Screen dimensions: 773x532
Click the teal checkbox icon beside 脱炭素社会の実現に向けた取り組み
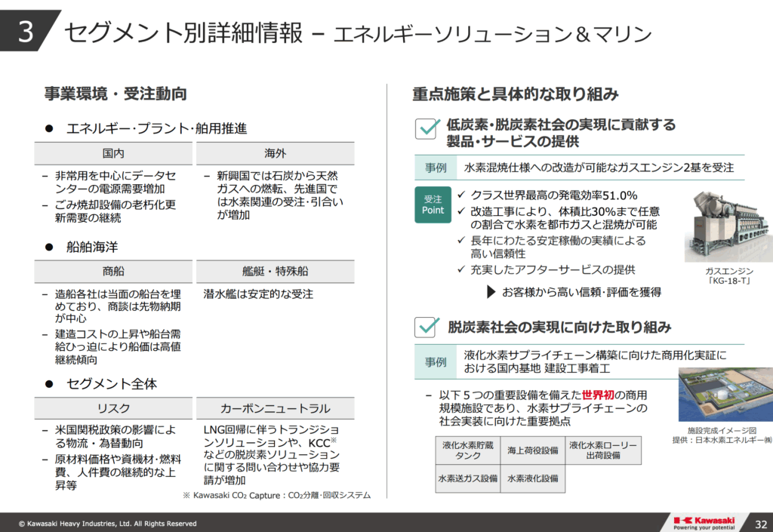pyautogui.click(x=427, y=327)
